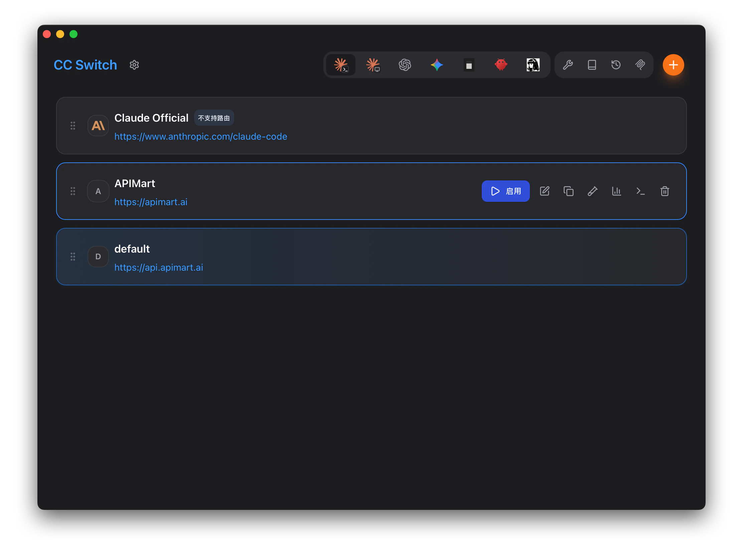
Task: Open the history clock icon
Action: (x=616, y=65)
